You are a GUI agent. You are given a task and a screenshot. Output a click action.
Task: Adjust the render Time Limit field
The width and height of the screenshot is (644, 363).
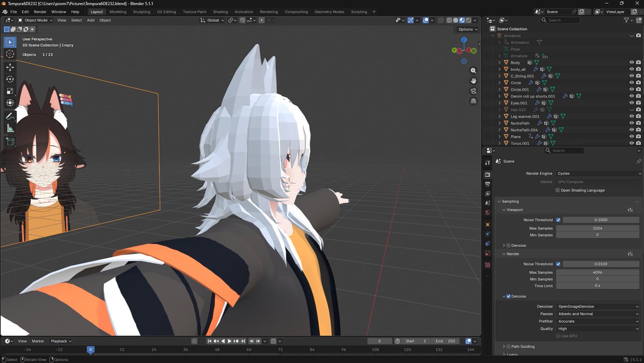597,286
